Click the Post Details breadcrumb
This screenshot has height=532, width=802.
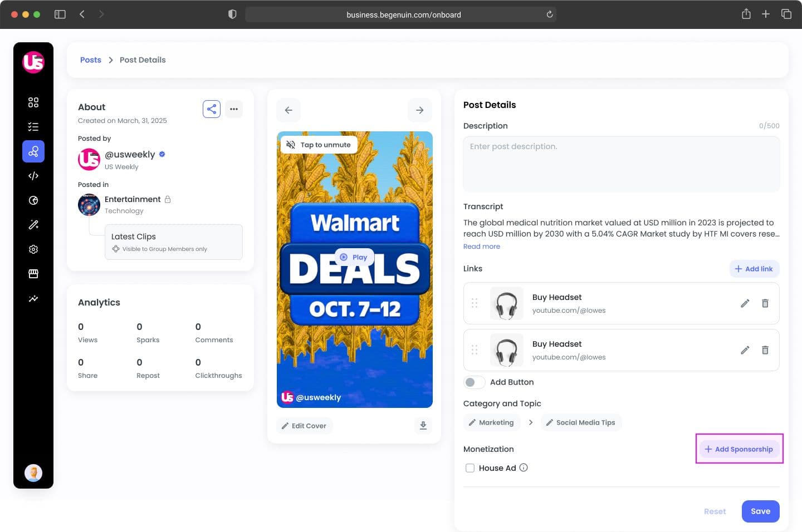tap(143, 60)
